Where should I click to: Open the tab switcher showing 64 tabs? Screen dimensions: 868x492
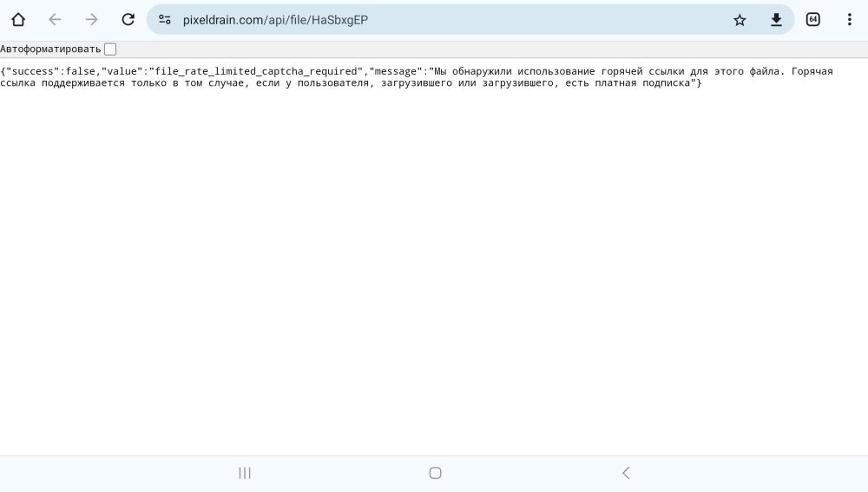coord(812,20)
